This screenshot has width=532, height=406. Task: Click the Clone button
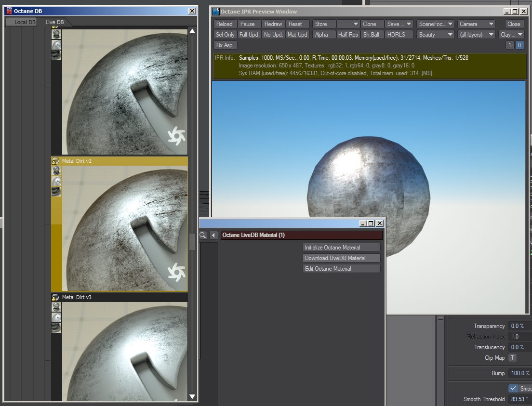pos(372,24)
